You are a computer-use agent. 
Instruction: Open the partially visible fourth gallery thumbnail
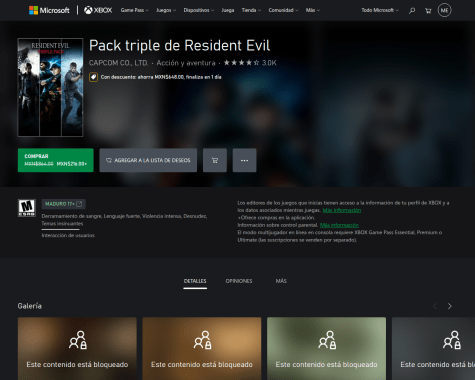point(433,348)
